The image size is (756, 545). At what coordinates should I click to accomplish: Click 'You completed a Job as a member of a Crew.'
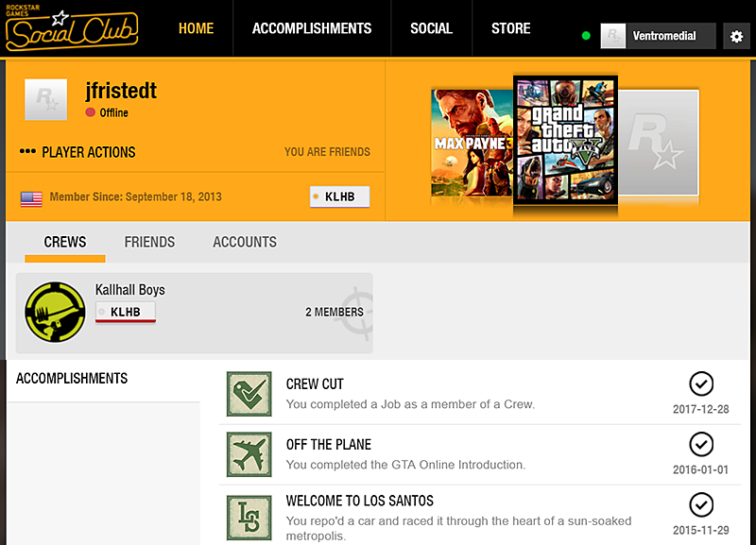pyautogui.click(x=410, y=404)
